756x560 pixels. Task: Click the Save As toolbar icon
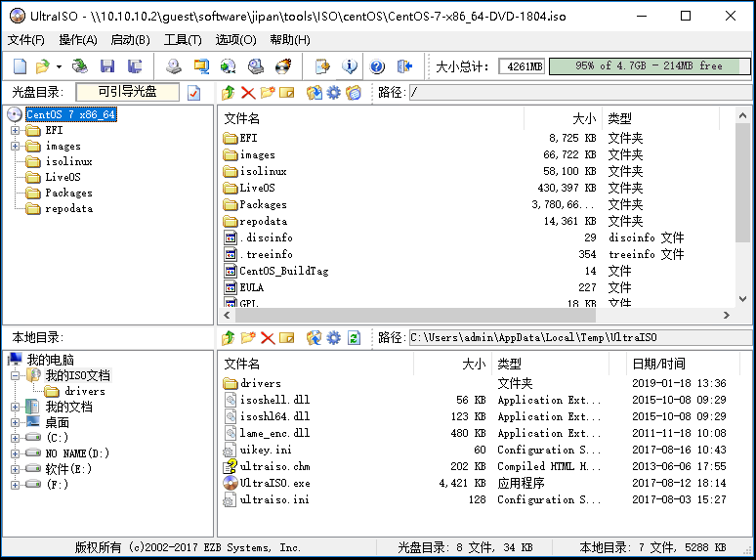point(135,66)
